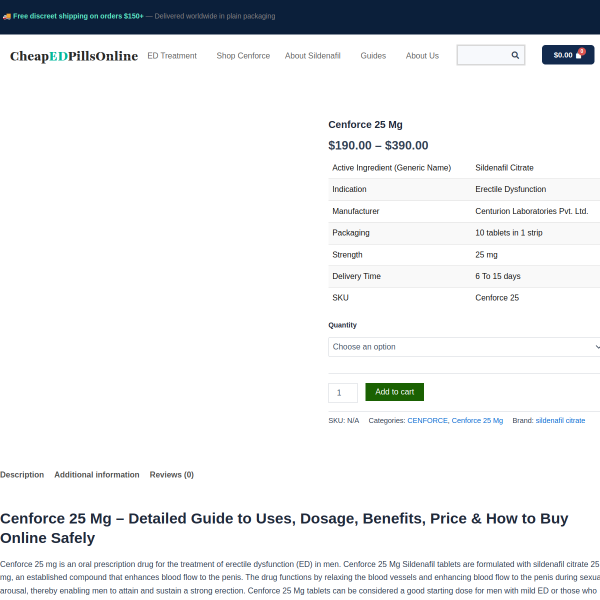Open the ED Treatment menu
The width and height of the screenshot is (600, 600).
coord(172,56)
